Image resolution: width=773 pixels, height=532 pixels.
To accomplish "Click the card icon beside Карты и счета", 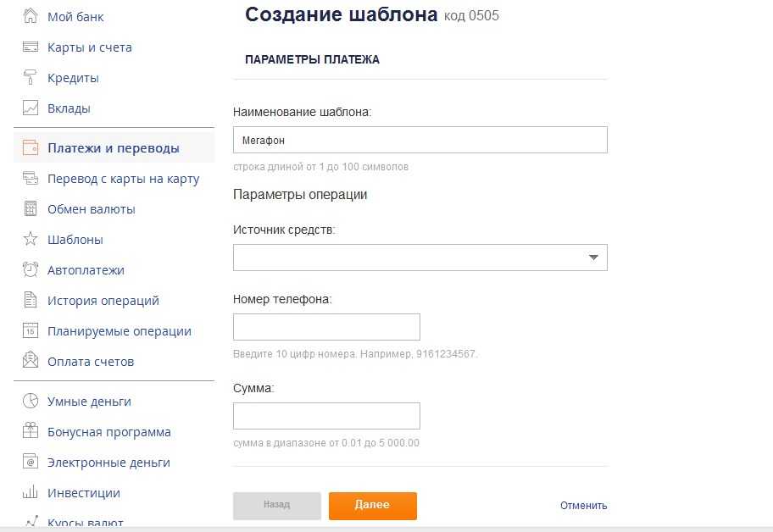I will [x=31, y=47].
